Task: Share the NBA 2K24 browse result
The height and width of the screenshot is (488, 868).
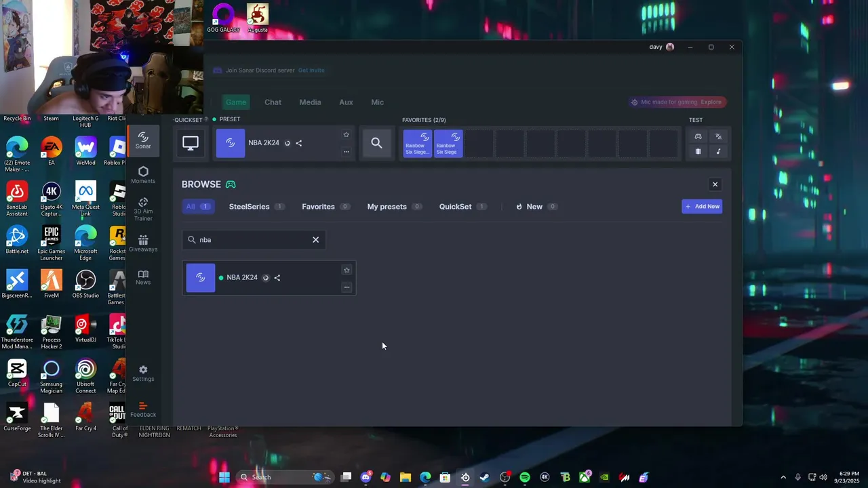Action: tap(277, 278)
